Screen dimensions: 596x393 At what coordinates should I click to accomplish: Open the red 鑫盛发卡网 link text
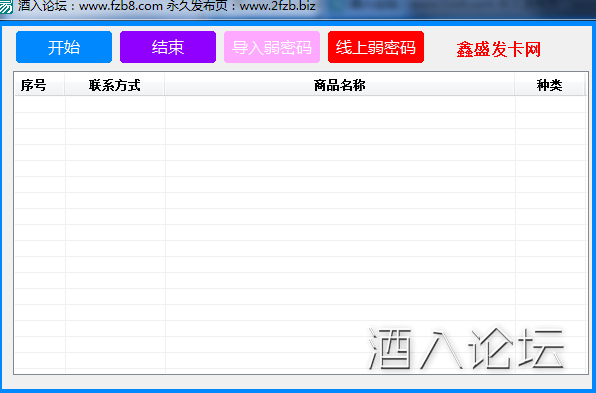pyautogui.click(x=498, y=49)
